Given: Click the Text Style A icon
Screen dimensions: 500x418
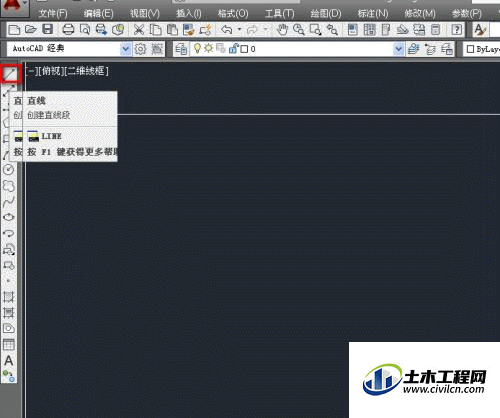Looking at the screenshot, I should [480, 30].
